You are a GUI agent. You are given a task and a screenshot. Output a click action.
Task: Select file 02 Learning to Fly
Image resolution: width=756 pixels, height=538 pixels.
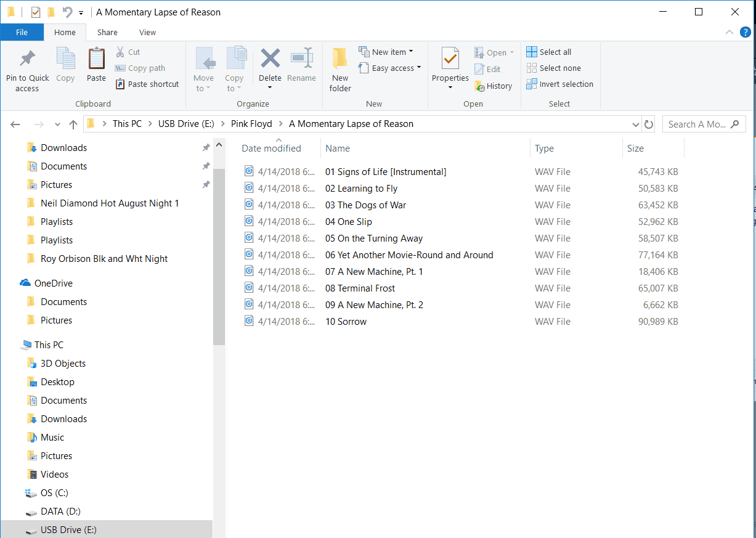(361, 189)
